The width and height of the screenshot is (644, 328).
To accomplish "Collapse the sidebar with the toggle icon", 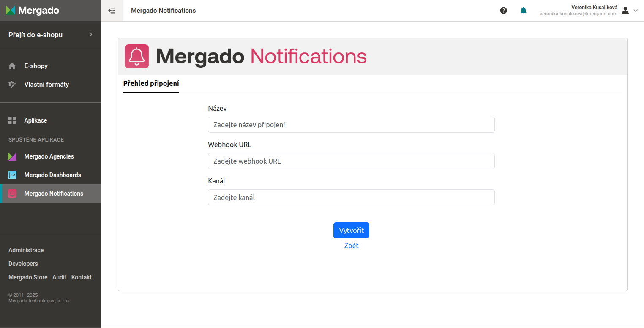I will pyautogui.click(x=112, y=11).
